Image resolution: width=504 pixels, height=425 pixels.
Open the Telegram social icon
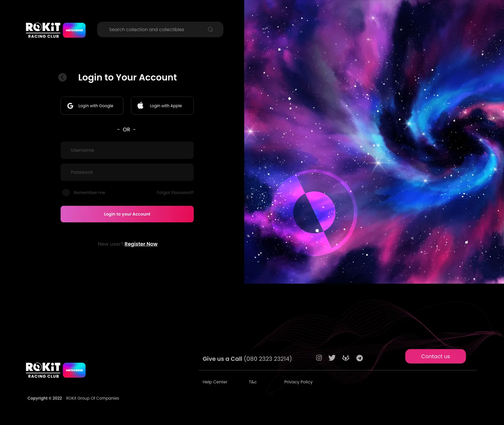tap(360, 358)
